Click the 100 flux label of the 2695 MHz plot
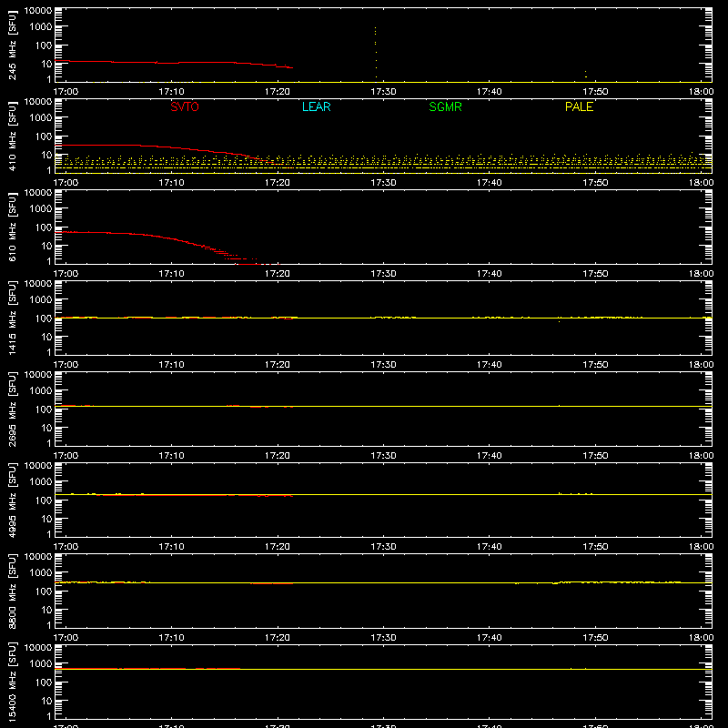Image resolution: width=728 pixels, height=728 pixels. click(44, 409)
